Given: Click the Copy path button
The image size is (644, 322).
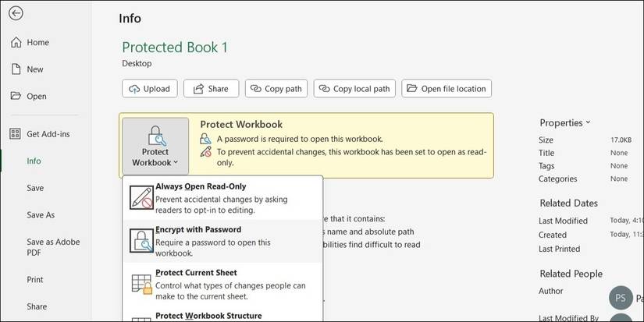Looking at the screenshot, I should 276,89.
